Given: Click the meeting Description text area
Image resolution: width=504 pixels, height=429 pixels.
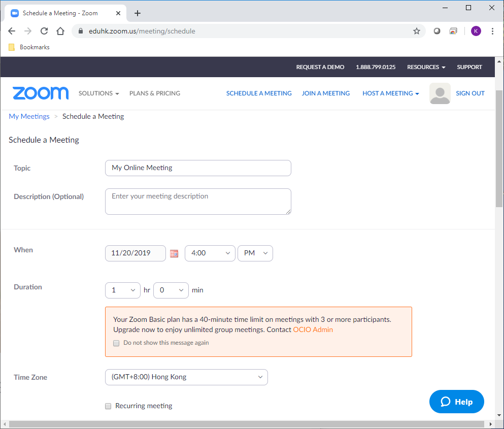Looking at the screenshot, I should tap(198, 202).
